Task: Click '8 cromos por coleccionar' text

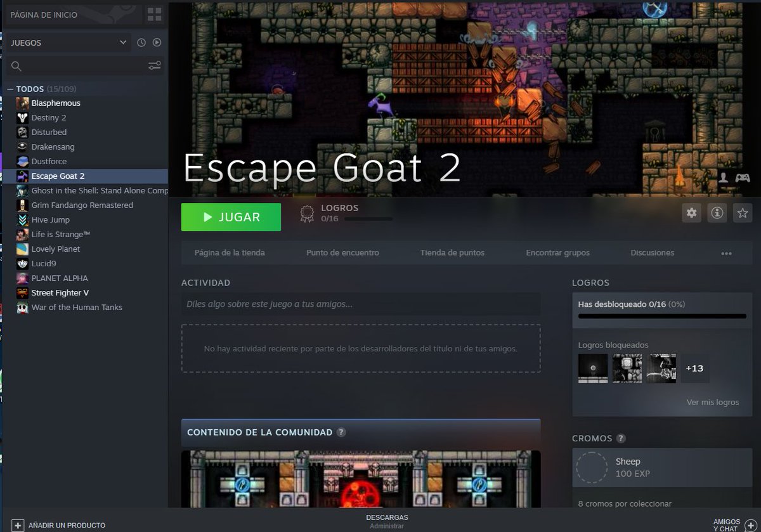Action: pyautogui.click(x=625, y=503)
